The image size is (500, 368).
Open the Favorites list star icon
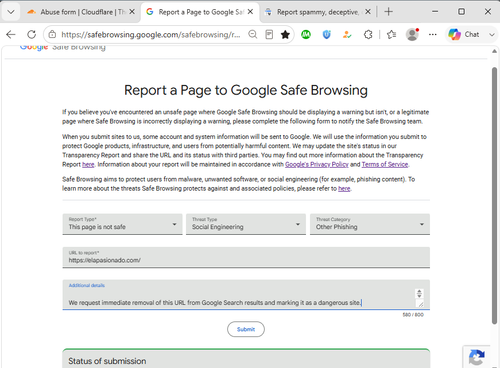[391, 34]
